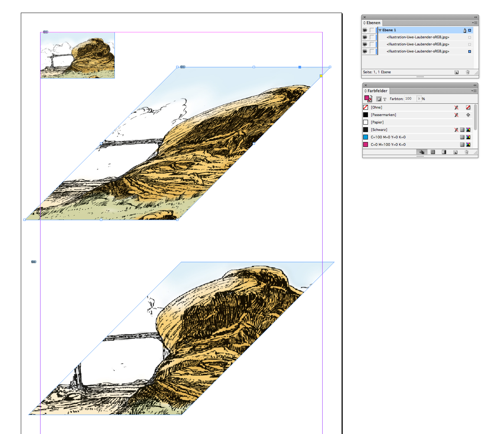Click process color icon on M=100 row
Viewport: 504px width, 434px height.
point(462,145)
